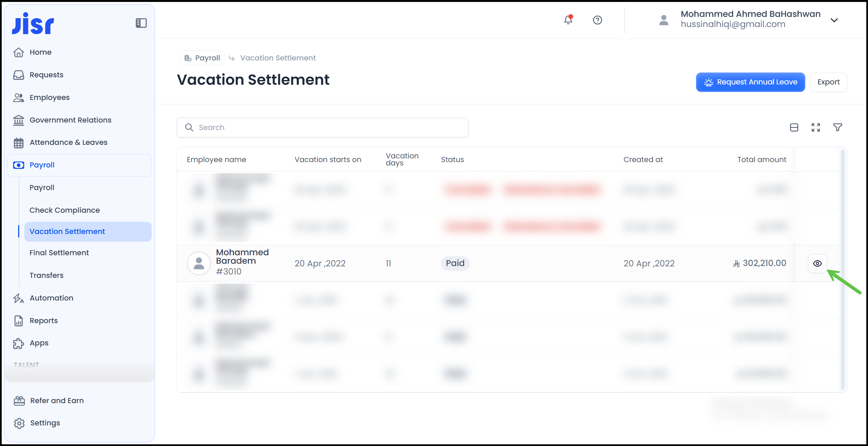This screenshot has width=868, height=446.
Task: Click the Jisr logo
Action: pyautogui.click(x=33, y=23)
